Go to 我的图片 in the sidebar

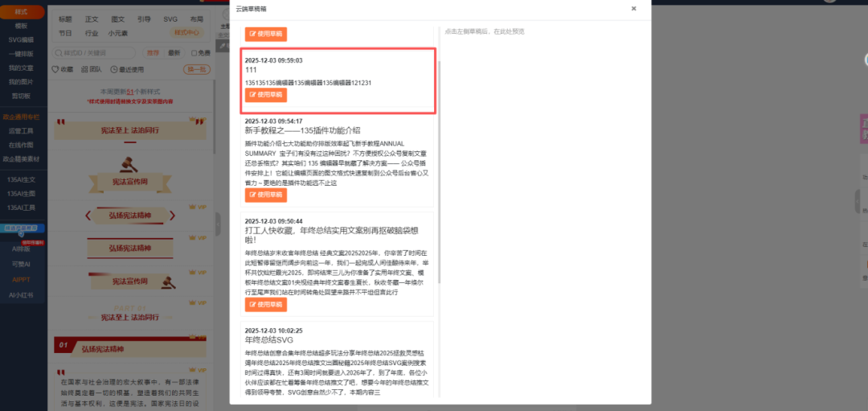[23, 81]
